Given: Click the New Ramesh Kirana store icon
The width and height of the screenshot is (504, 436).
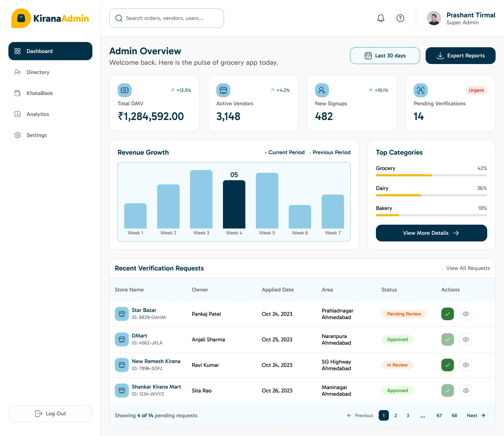Looking at the screenshot, I should [x=122, y=365].
